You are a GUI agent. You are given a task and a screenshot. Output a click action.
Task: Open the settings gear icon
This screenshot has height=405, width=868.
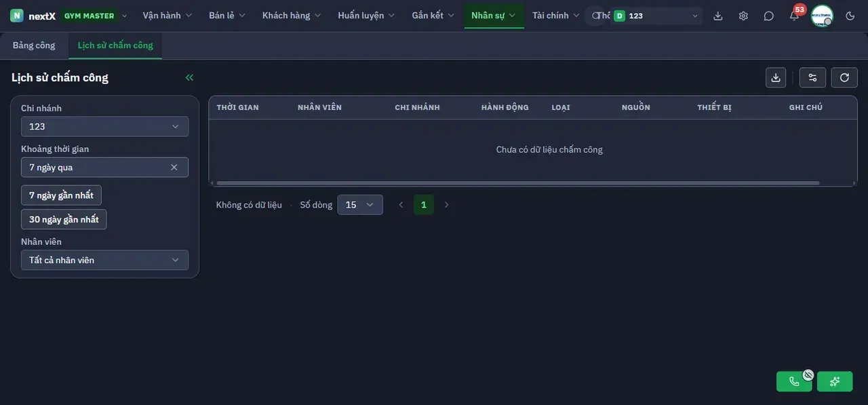coord(743,16)
